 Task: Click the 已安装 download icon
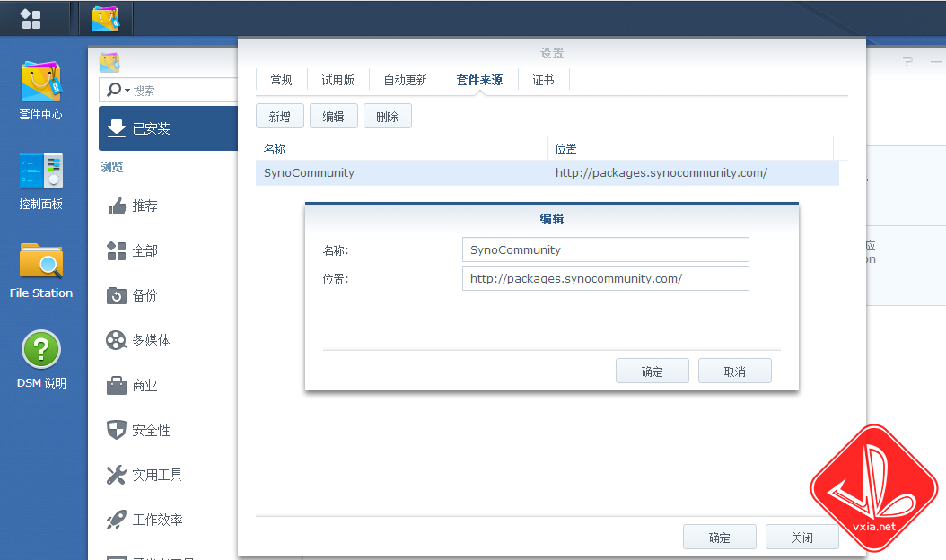(117, 128)
